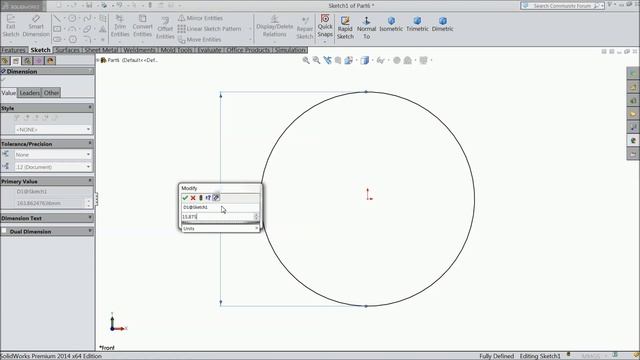Open the Evaluate tab
This screenshot has height=360, width=640.
tap(209, 50)
